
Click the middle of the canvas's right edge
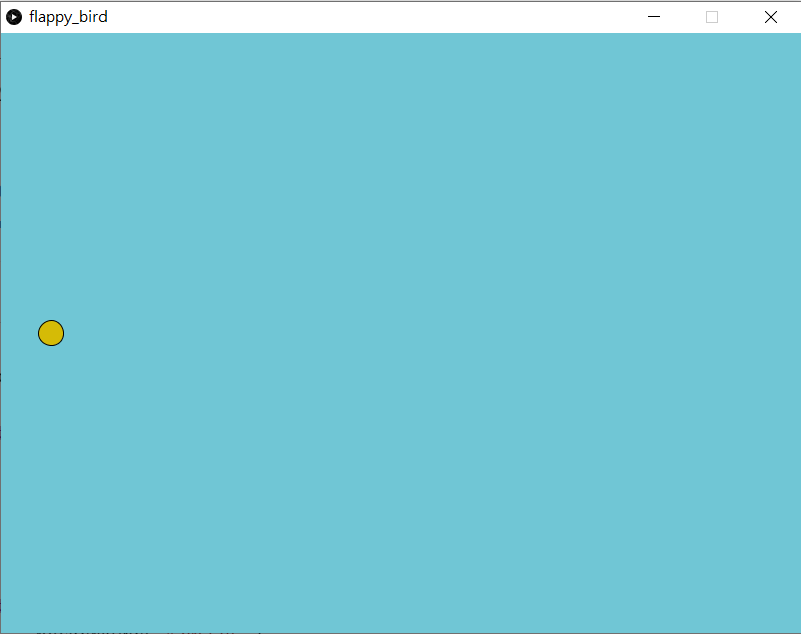796,333
